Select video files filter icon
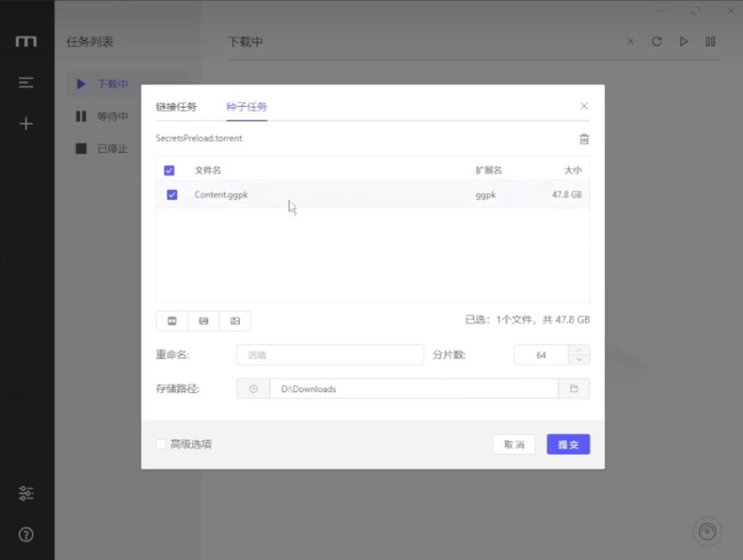743x560 pixels. [172, 321]
